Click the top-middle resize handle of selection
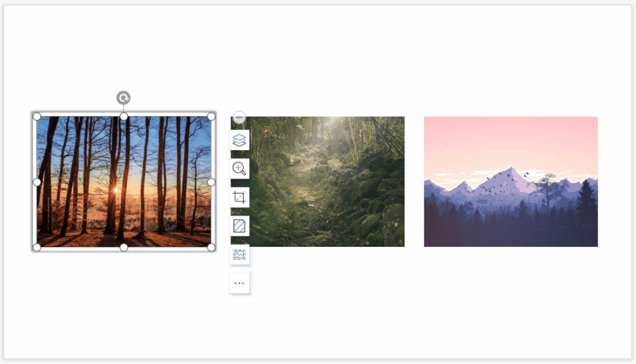Screen dimensions: 636x364 124,117
